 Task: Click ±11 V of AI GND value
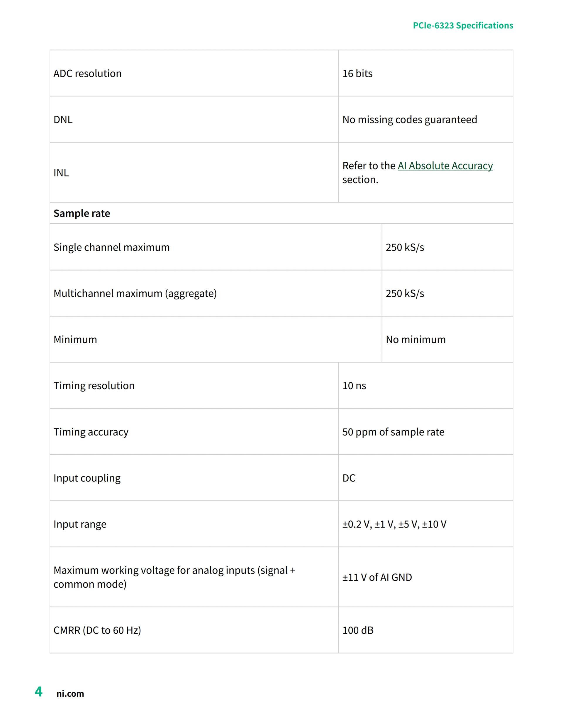click(x=377, y=577)
